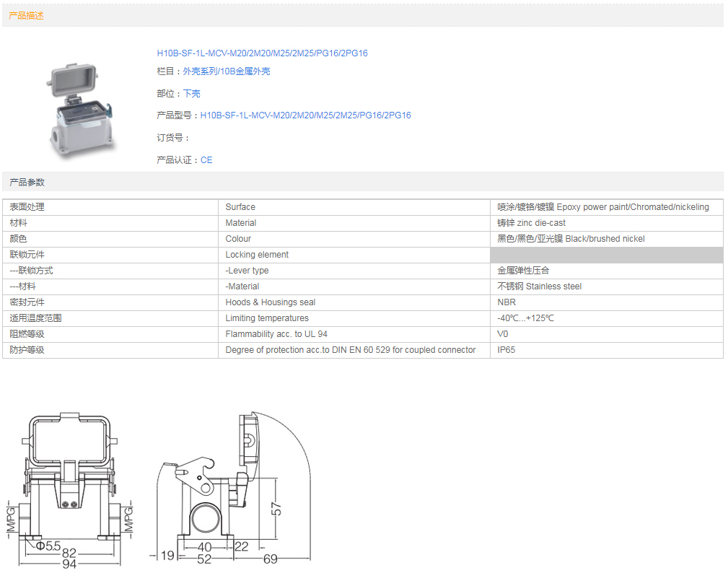Image resolution: width=728 pixels, height=586 pixels.
Task: Select the zinc die-cast material cell
Action: pos(531,223)
